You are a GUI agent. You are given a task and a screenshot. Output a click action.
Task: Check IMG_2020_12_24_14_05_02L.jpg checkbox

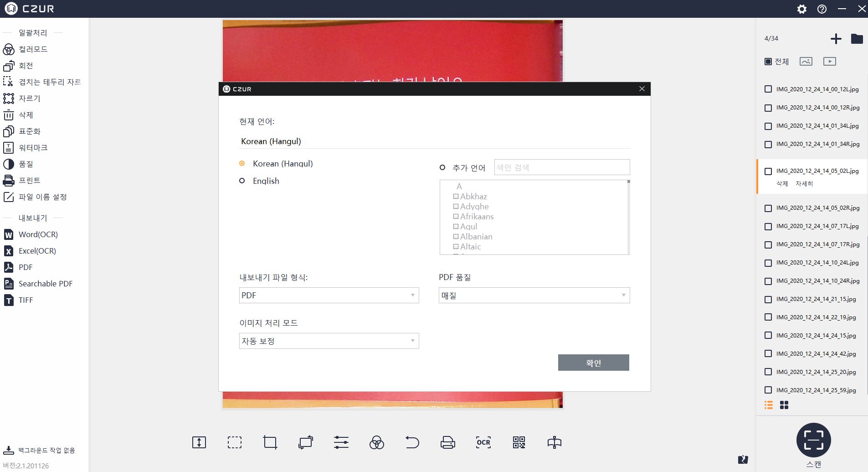point(768,171)
